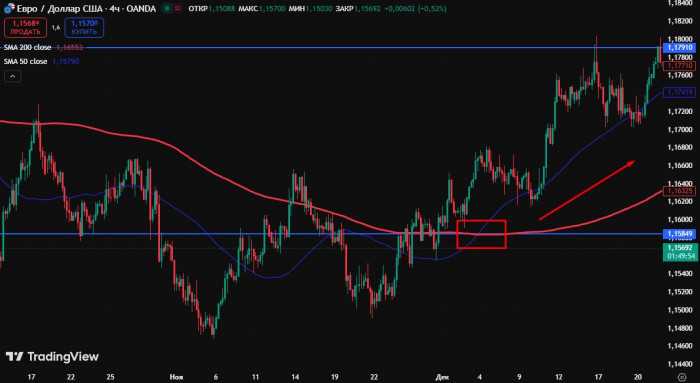Click date 19 on the time axis
The image size is (700, 383).
(334, 377)
